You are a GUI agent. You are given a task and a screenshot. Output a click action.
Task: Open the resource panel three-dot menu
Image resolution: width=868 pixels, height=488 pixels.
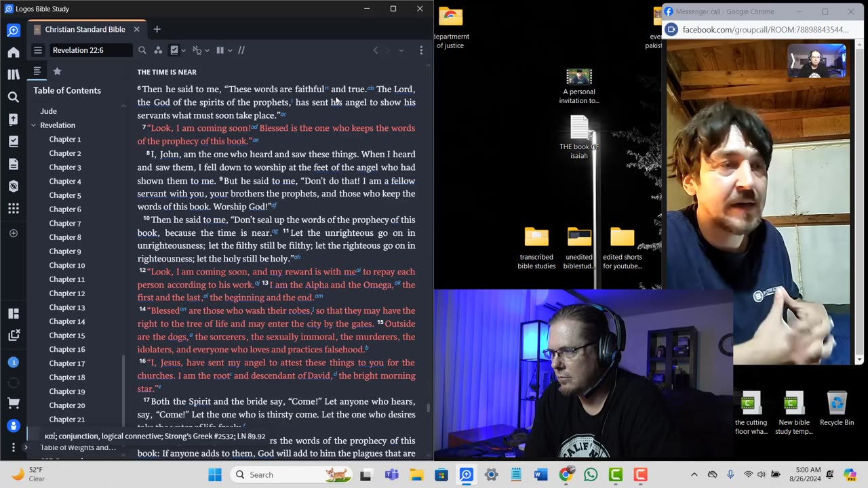coord(421,50)
